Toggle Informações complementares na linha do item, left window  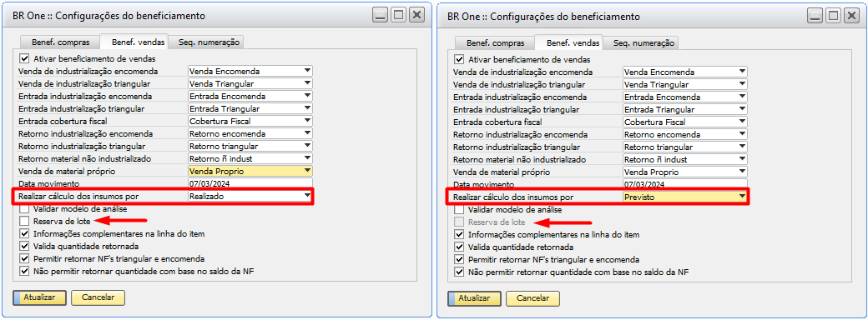[24, 234]
